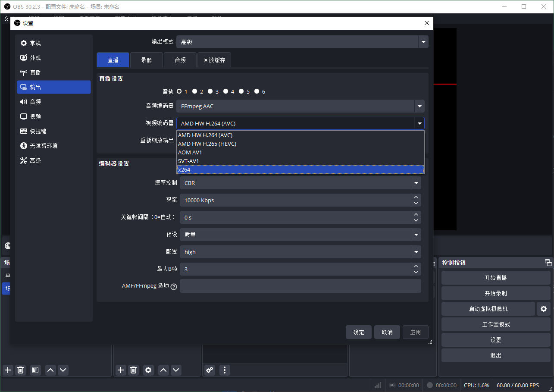The image size is (554, 392).
Task: Click the 开始直播 button
Action: coord(495,278)
